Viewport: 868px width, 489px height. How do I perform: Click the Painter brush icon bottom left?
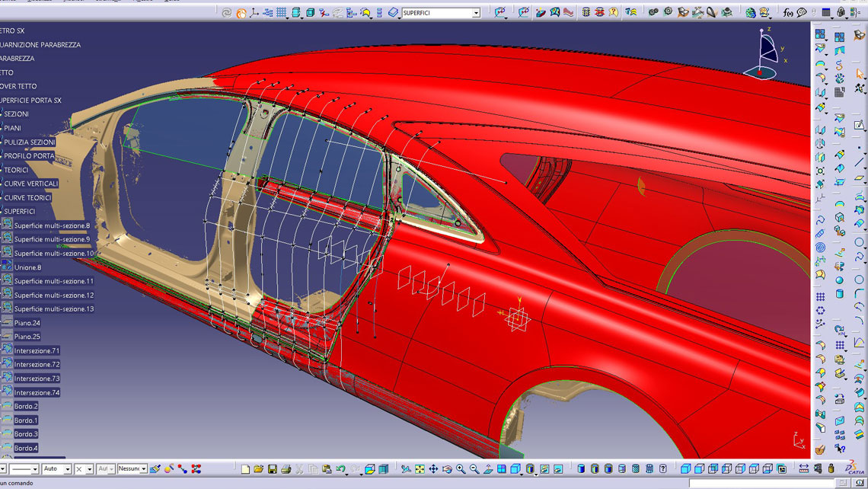155,469
